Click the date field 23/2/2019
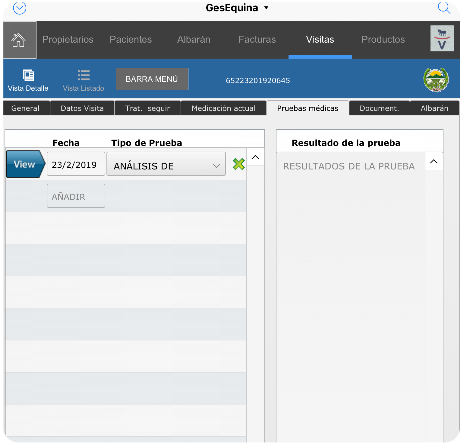The image size is (463, 446). (x=76, y=164)
